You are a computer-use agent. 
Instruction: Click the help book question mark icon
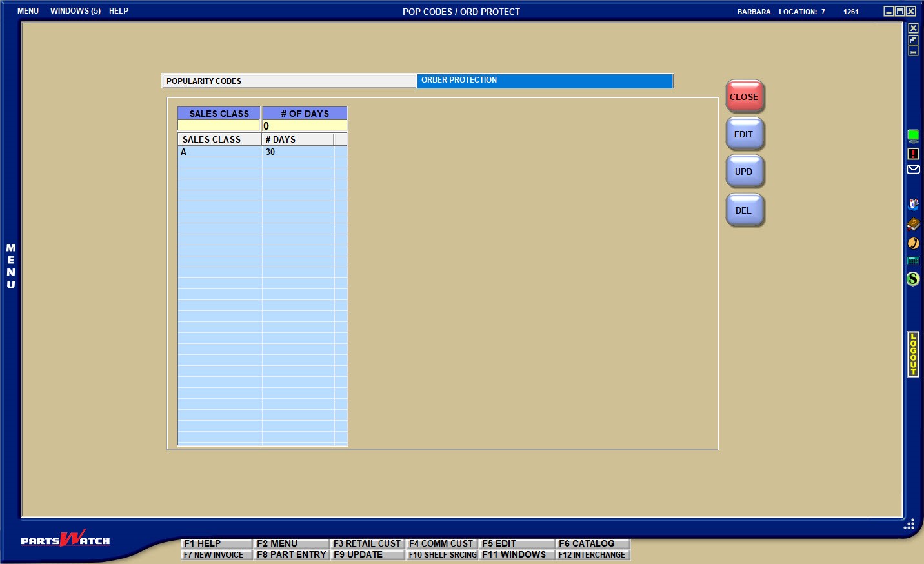(x=913, y=224)
